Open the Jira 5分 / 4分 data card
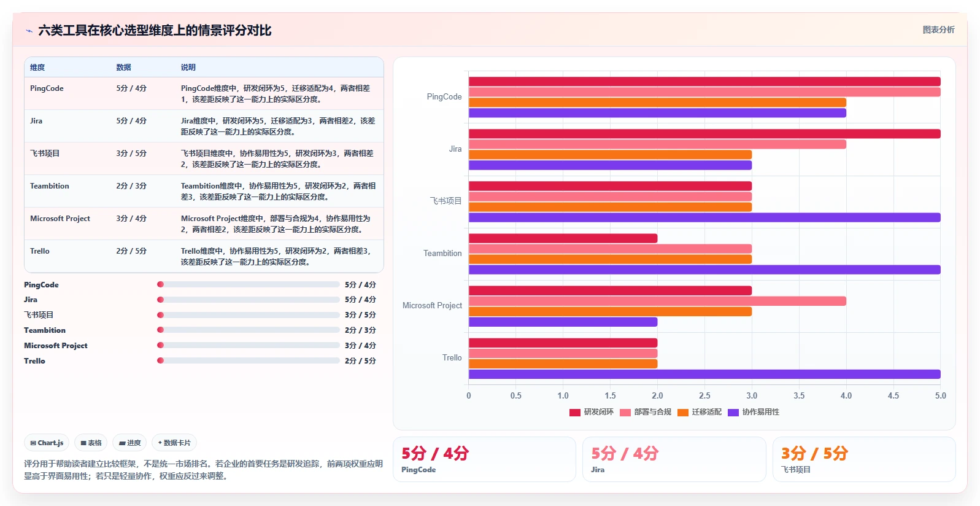Viewport: 980px width, 506px height. tap(674, 459)
